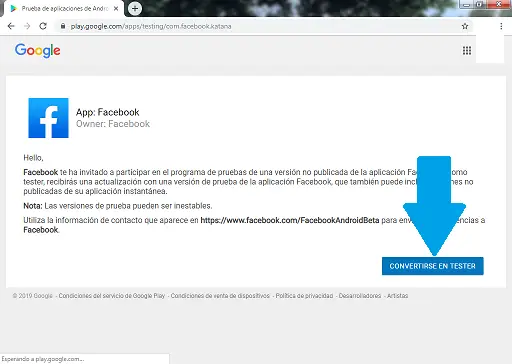Open a new tab with plus button
This screenshot has height=364, width=512.
coord(135,8)
